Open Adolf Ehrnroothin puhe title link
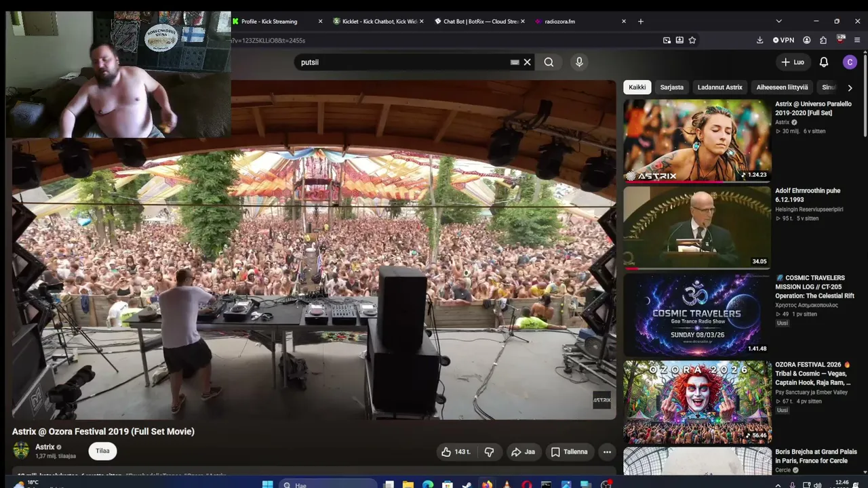Screen dimensions: 868x488 (808, 195)
